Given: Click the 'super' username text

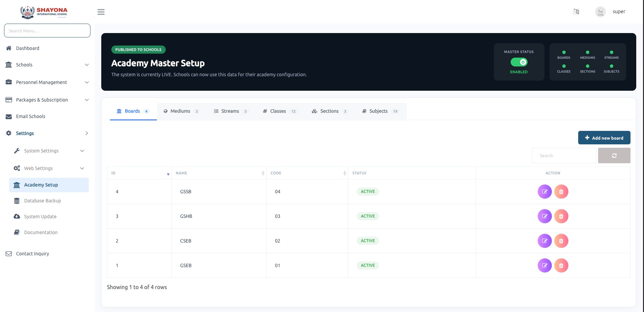Looking at the screenshot, I should coord(619,11).
